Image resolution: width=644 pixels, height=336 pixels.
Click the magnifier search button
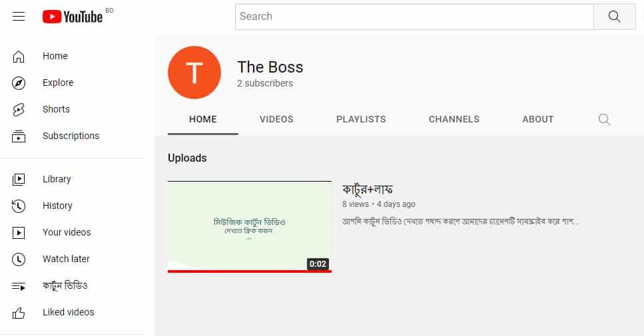pyautogui.click(x=614, y=17)
